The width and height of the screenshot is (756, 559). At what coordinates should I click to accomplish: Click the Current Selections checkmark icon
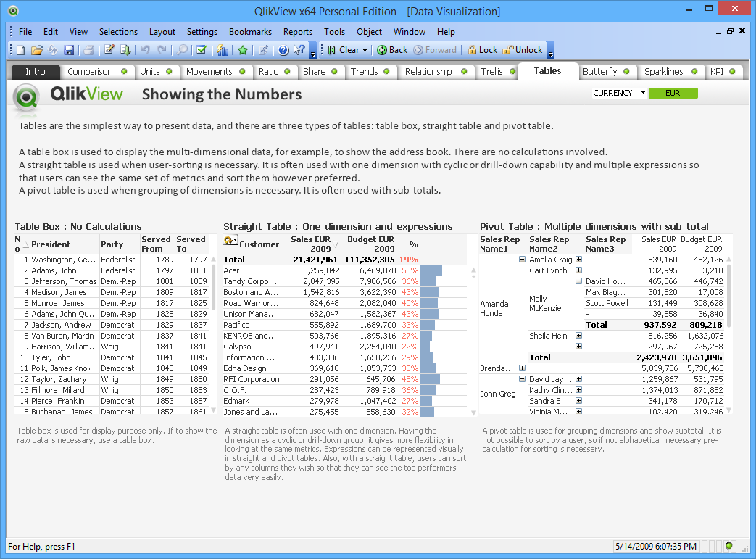[202, 50]
